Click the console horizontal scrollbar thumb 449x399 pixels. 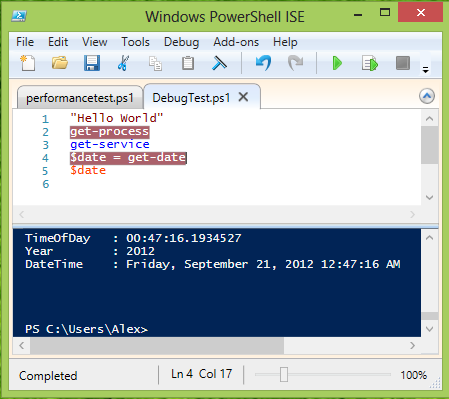[157, 345]
